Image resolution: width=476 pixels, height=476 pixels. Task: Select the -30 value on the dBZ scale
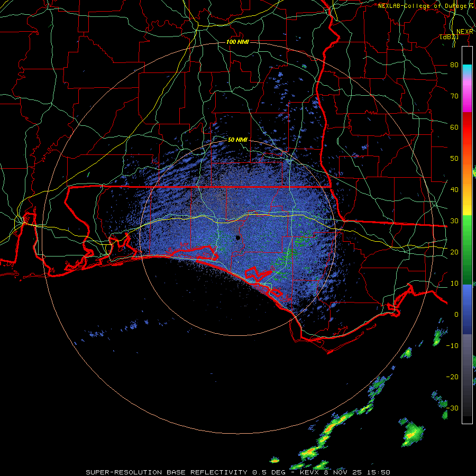pyautogui.click(x=452, y=408)
